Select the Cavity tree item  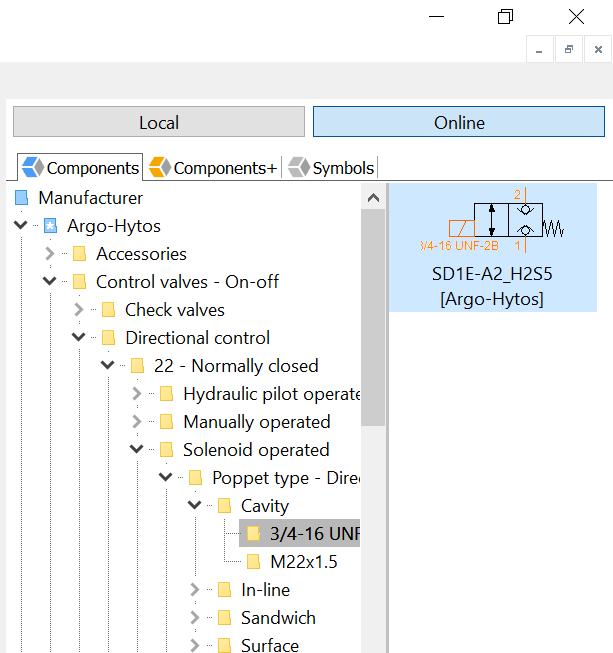pos(264,506)
